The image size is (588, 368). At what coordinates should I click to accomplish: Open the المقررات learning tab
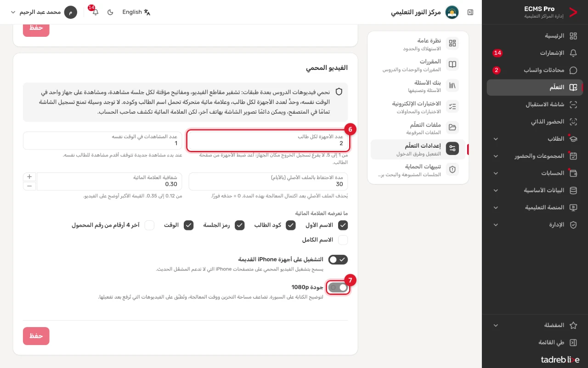pyautogui.click(x=418, y=65)
